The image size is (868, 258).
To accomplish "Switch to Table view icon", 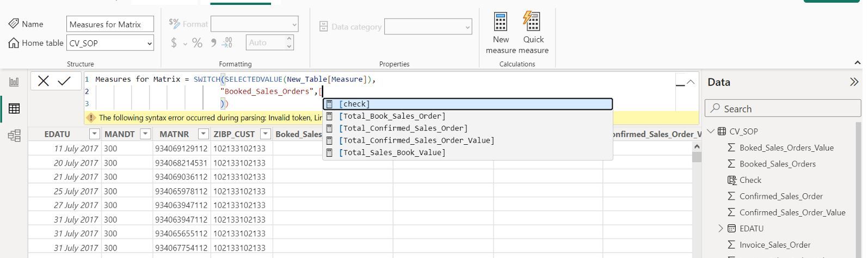I will (x=14, y=108).
